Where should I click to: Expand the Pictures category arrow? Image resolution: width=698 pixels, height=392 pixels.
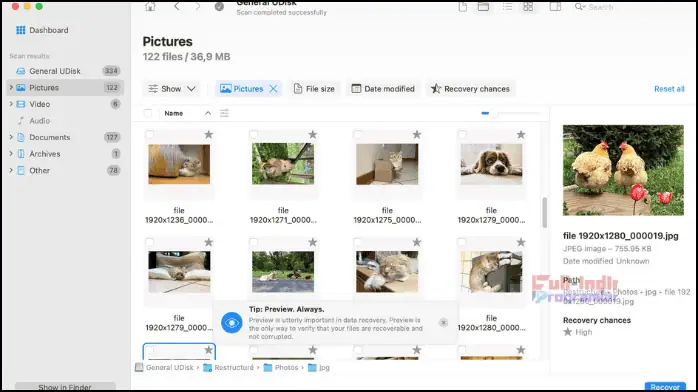coord(11,88)
